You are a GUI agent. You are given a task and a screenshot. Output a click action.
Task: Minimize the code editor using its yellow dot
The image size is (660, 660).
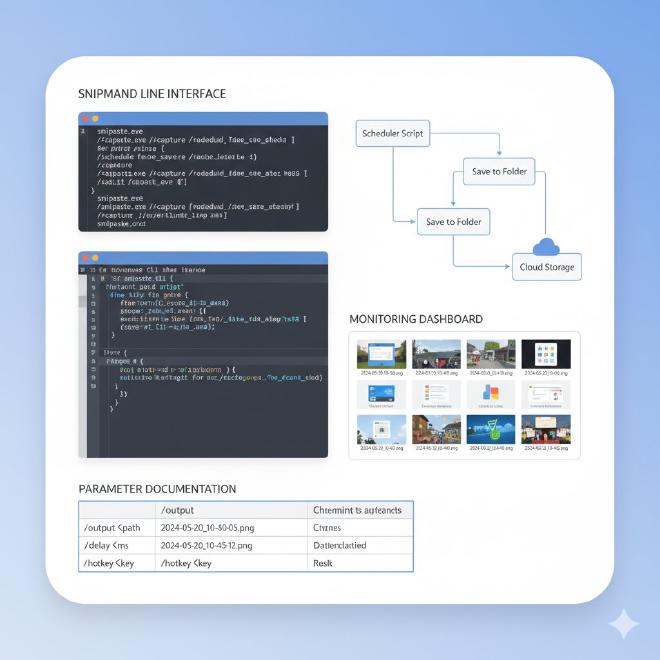coord(95,258)
